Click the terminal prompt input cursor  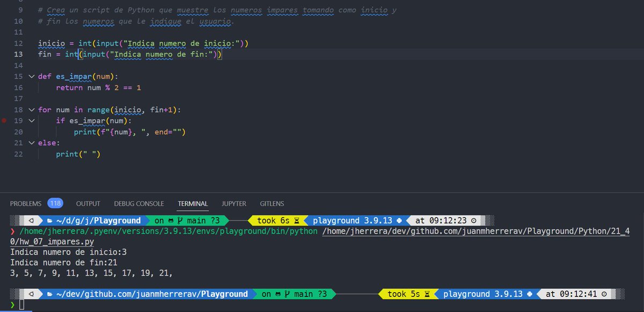[x=21, y=305]
